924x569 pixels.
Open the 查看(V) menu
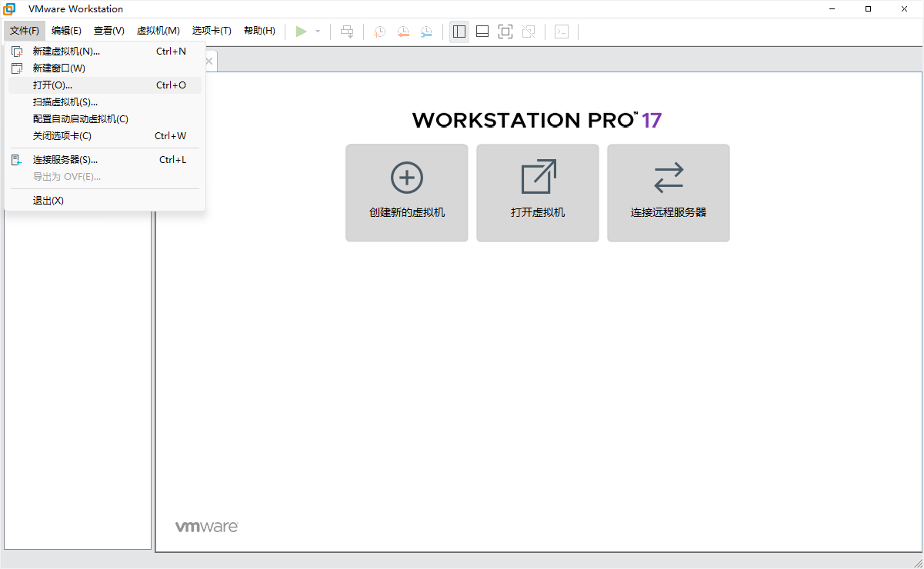109,31
